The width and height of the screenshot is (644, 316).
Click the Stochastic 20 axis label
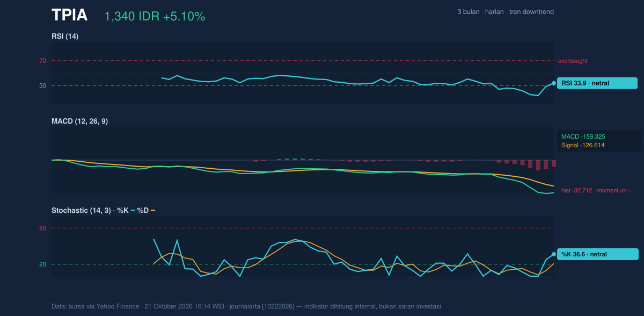point(42,264)
